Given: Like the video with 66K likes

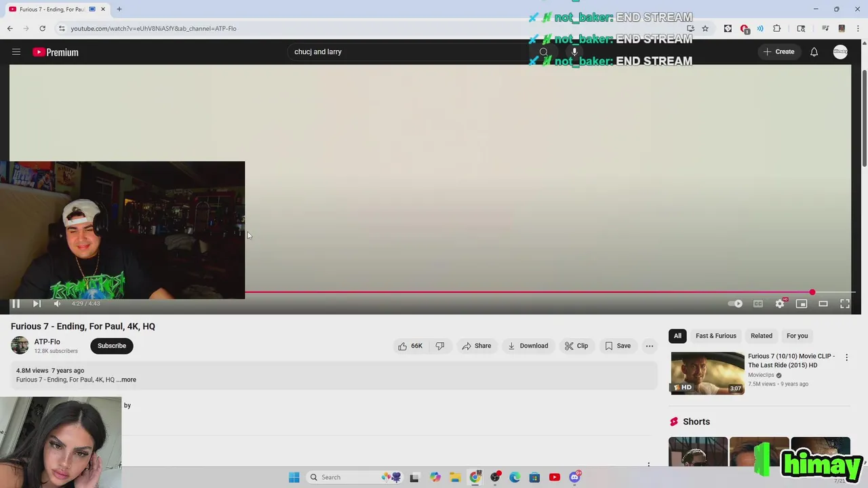Looking at the screenshot, I should [x=410, y=346].
